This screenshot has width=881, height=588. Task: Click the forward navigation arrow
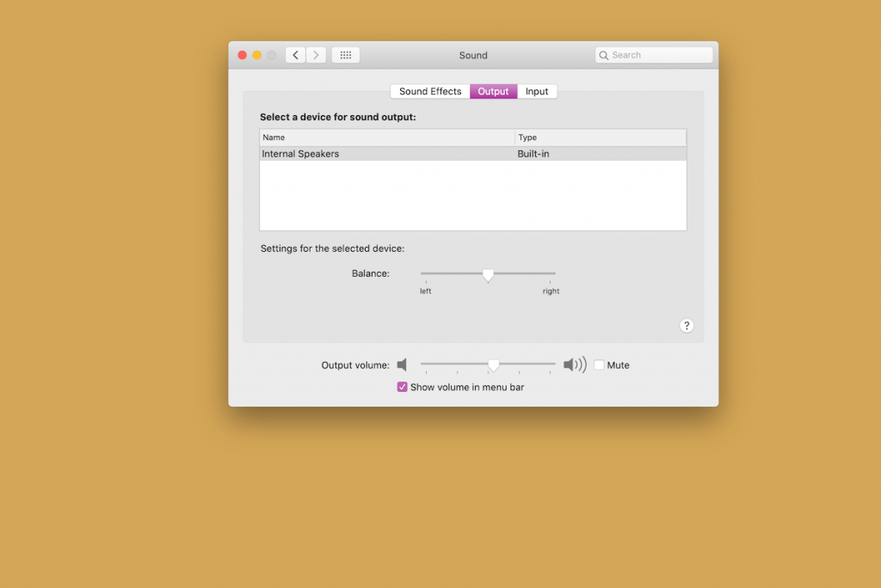[x=316, y=54]
